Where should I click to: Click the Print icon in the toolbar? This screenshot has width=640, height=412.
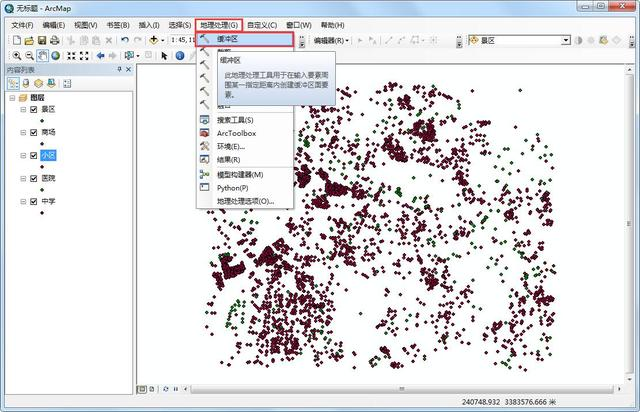pyautogui.click(x=54, y=40)
